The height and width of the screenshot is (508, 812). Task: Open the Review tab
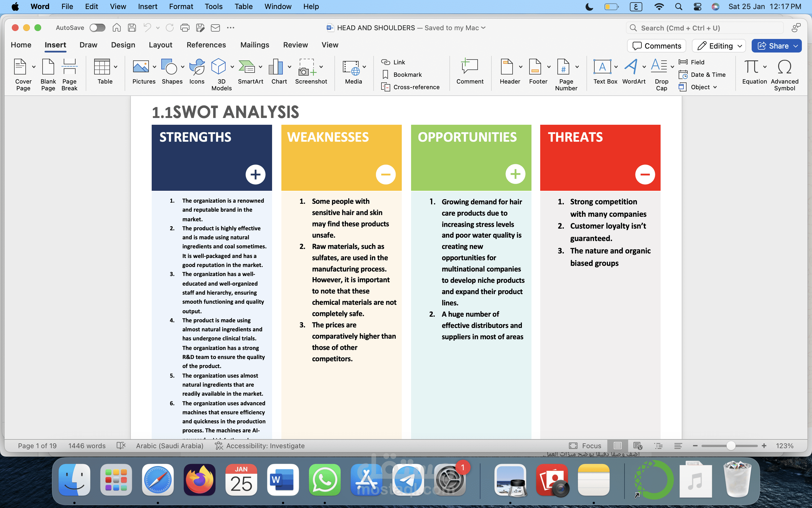(295, 45)
